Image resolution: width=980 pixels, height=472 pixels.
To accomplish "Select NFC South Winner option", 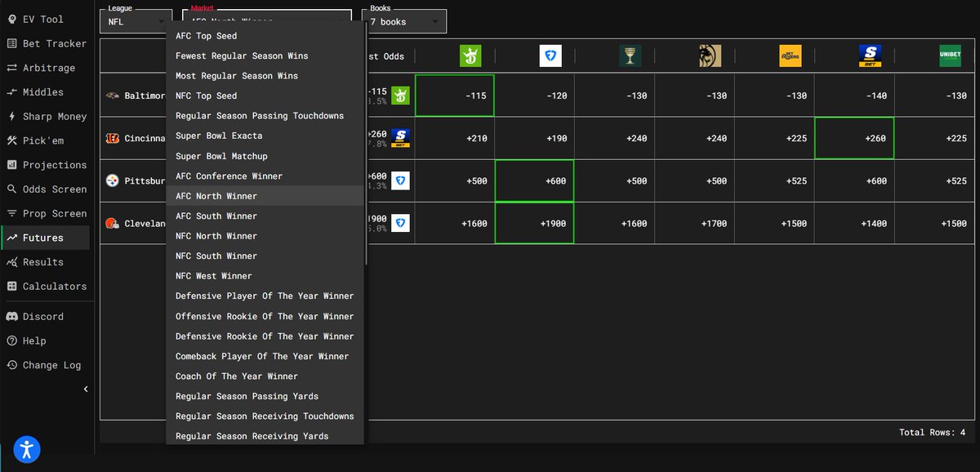I will pyautogui.click(x=265, y=256).
